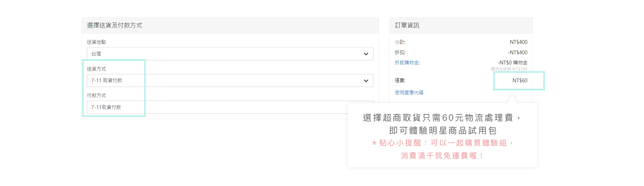Screen dimensions: 644x186
Task: Open the 使用優惠代碼 link
Action: coord(409,93)
